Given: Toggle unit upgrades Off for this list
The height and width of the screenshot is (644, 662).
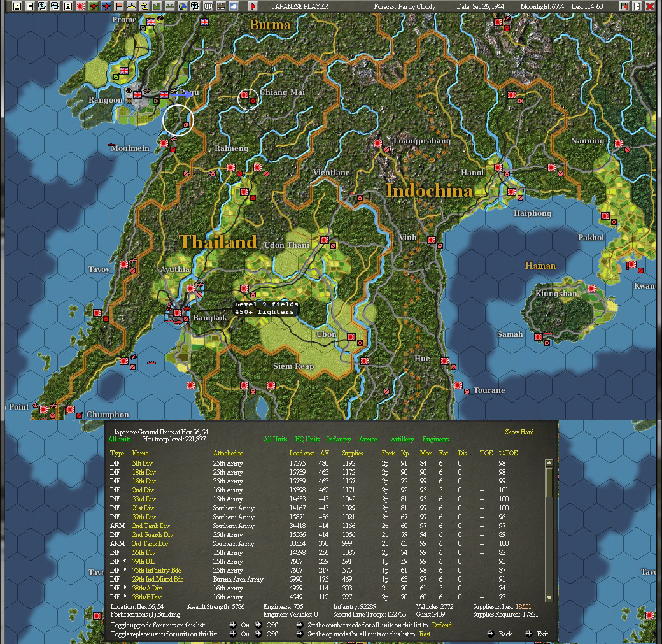Looking at the screenshot, I should pos(271,625).
